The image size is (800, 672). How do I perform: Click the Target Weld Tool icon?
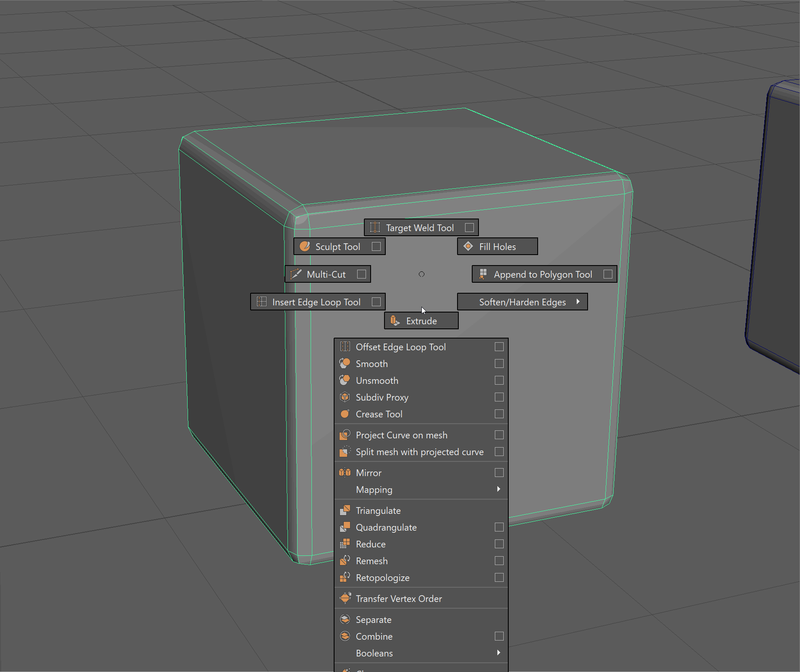pyautogui.click(x=375, y=227)
